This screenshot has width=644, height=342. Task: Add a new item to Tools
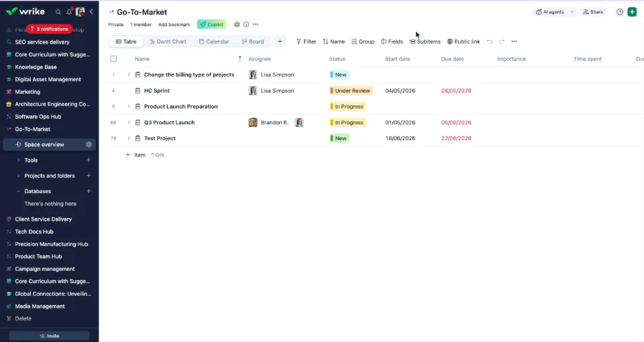pyautogui.click(x=89, y=160)
